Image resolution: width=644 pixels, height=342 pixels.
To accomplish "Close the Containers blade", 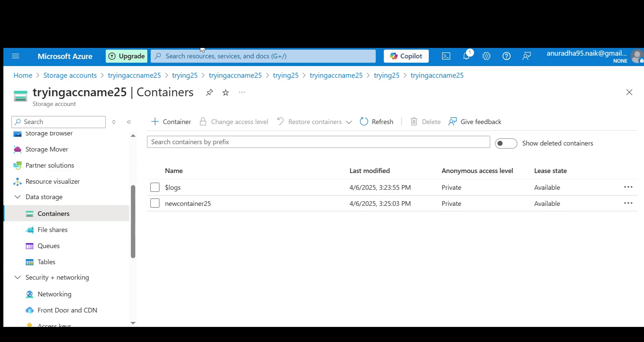I will 629,92.
